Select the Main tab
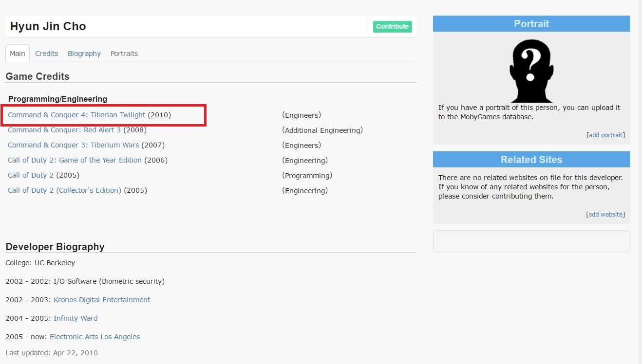642x364 pixels. (x=18, y=54)
